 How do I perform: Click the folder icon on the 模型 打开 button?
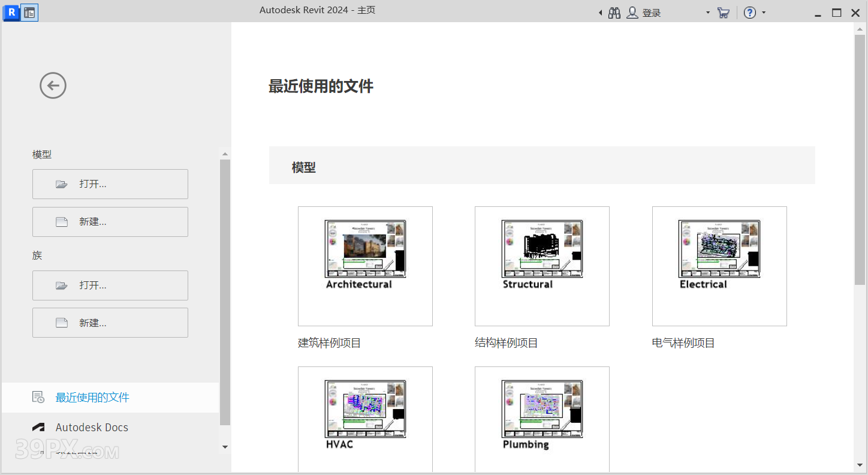click(x=62, y=184)
